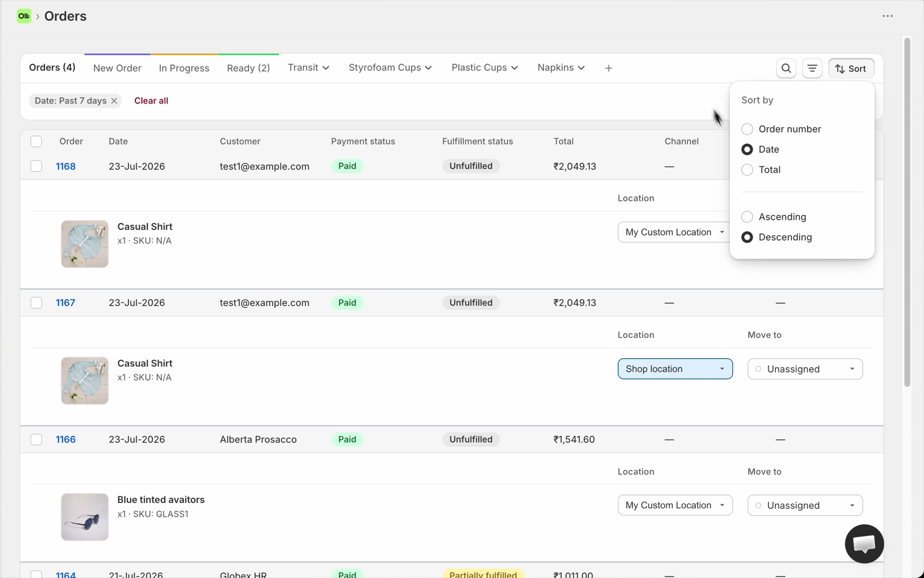Toggle the Sort button
This screenshot has height=578, width=924.
(851, 69)
